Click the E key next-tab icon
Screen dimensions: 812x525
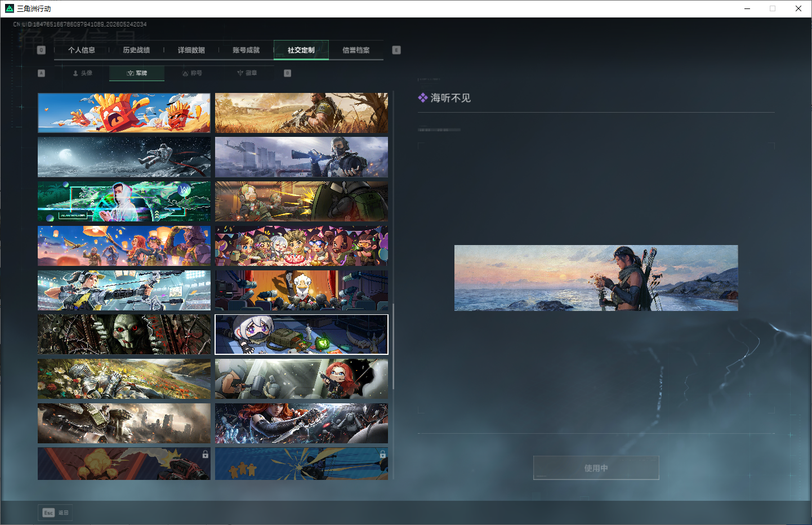(x=396, y=50)
